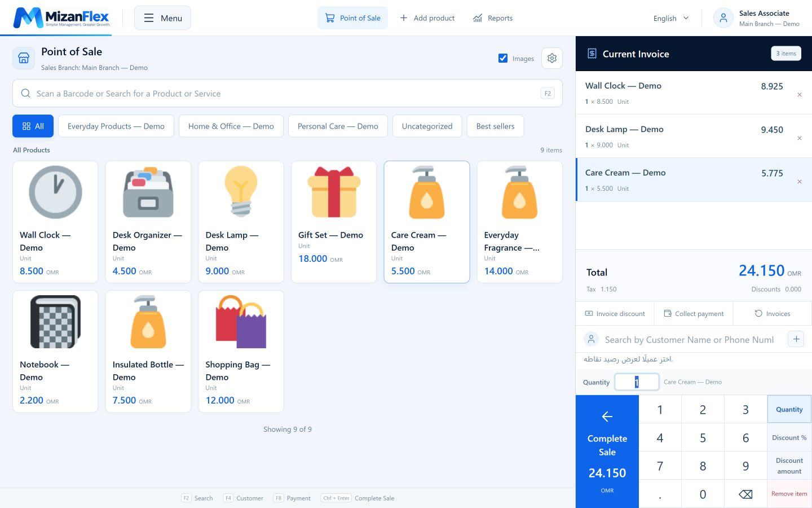
Task: Click the Current Invoice header icon
Action: (592, 54)
